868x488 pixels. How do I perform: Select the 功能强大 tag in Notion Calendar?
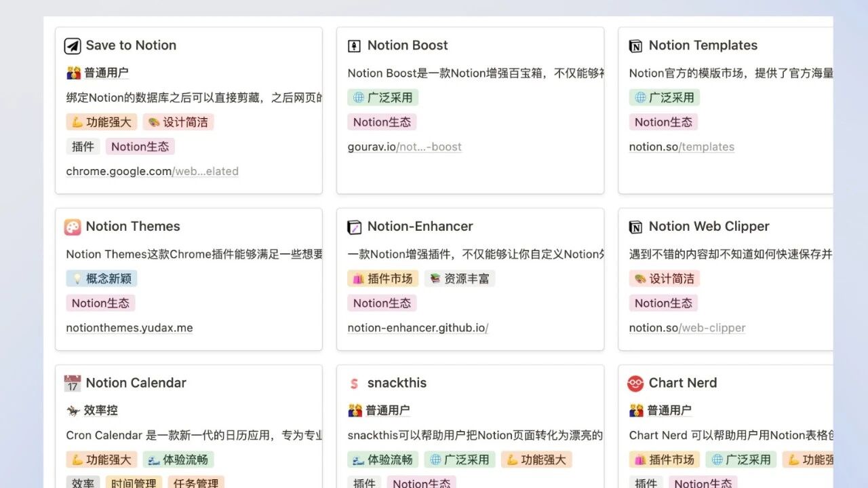coord(102,459)
